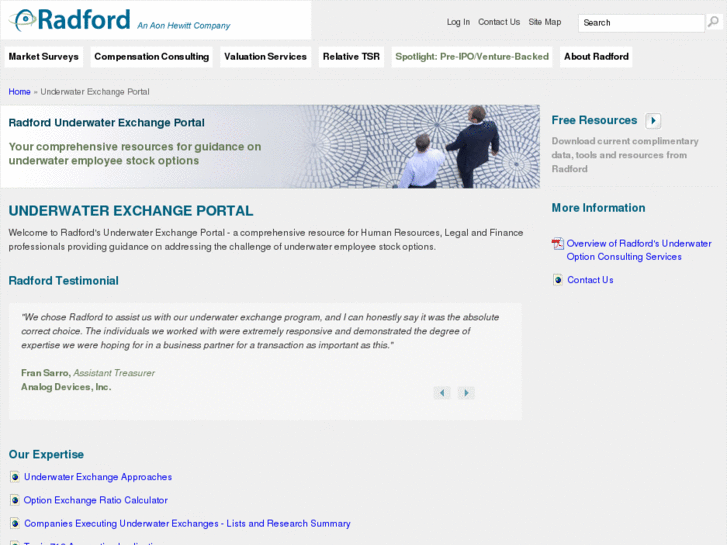Click the 'Radford Testimonial' heading
The image size is (727, 545).
coord(64,281)
